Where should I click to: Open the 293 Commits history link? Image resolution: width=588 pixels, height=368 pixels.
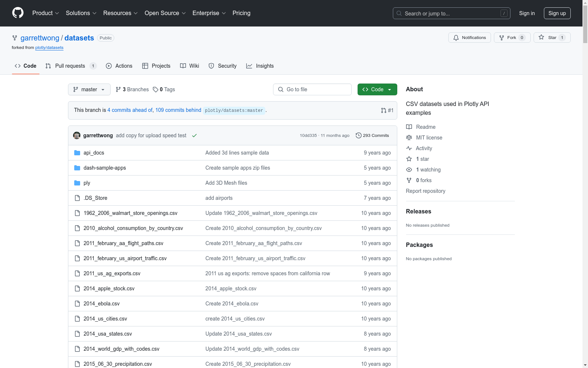click(372, 135)
